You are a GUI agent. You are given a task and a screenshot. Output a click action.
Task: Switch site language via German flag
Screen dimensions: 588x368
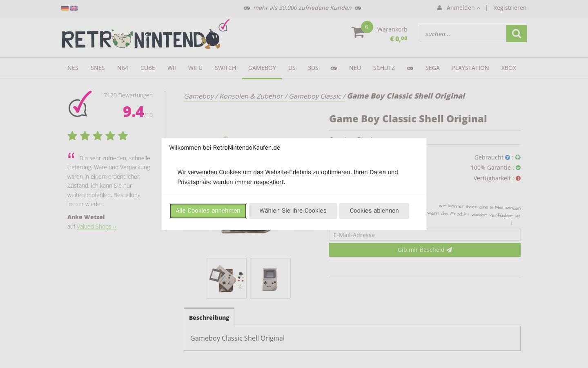tap(65, 8)
